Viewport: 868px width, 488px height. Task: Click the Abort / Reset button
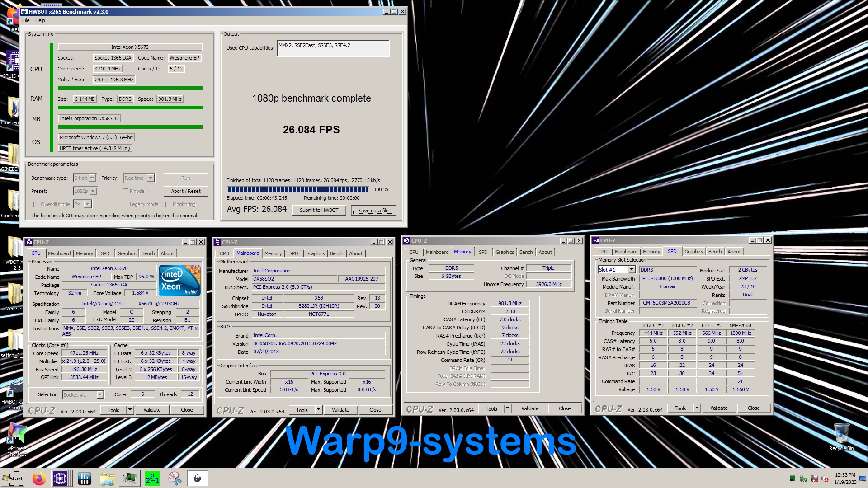click(x=186, y=191)
